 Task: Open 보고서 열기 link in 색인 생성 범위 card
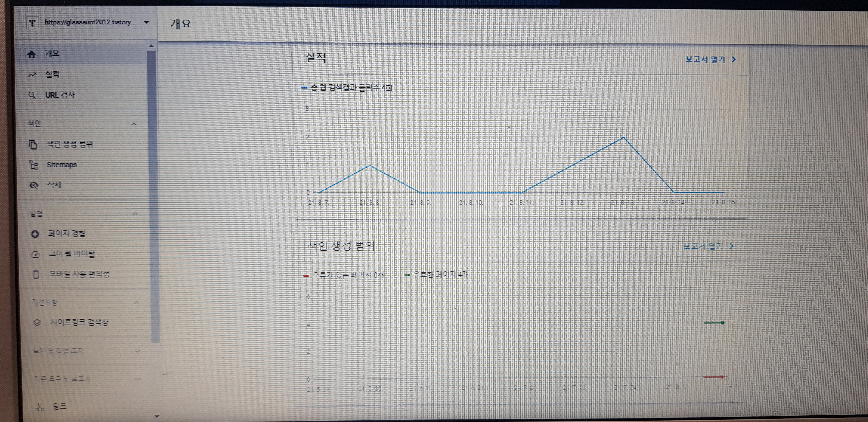(x=708, y=246)
